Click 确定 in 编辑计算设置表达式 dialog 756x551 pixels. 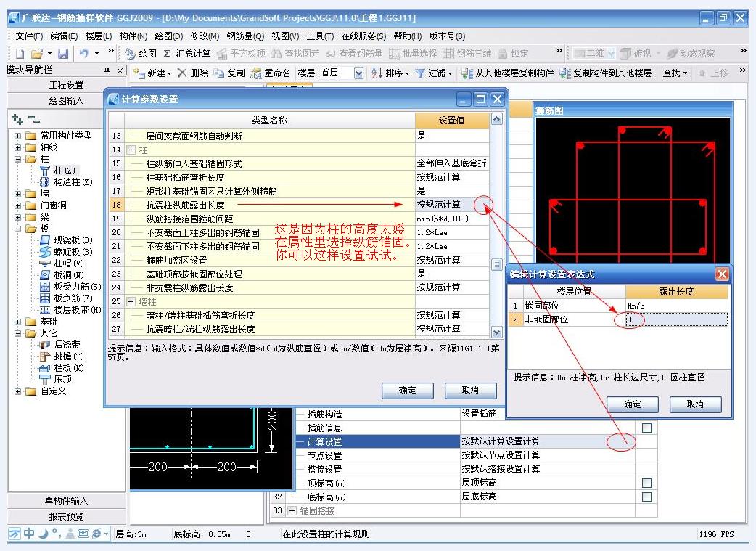[633, 404]
